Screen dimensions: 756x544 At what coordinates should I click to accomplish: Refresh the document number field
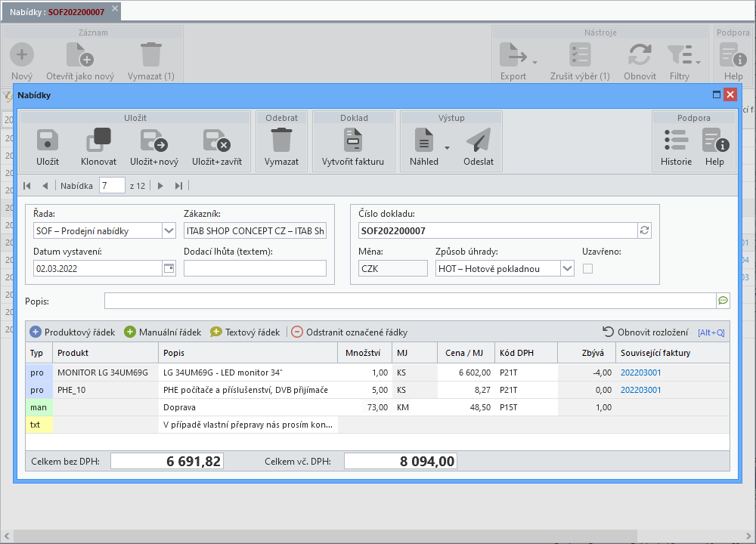(x=644, y=230)
